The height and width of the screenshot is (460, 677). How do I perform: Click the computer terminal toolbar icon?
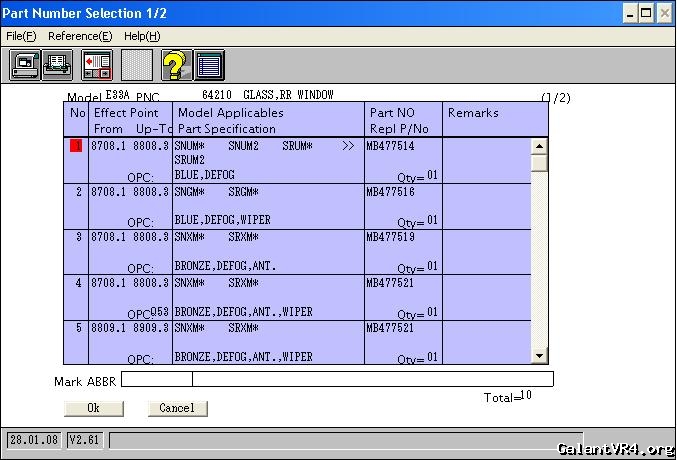25,65
